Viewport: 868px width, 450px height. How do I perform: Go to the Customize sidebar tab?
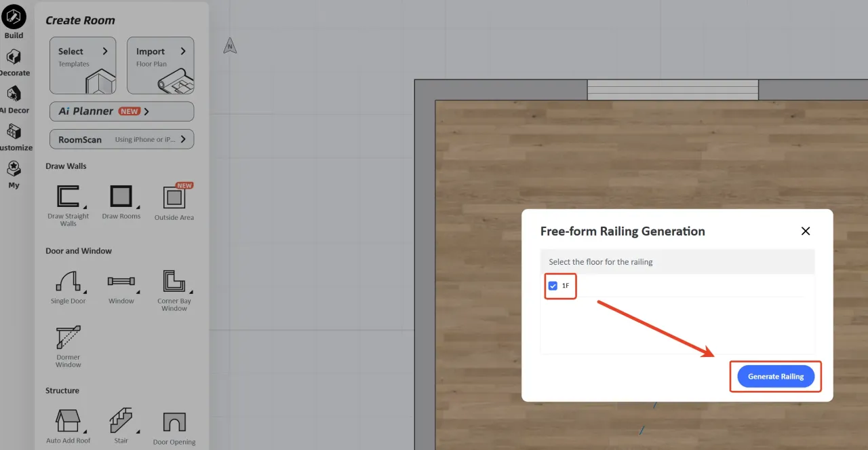[x=14, y=137]
